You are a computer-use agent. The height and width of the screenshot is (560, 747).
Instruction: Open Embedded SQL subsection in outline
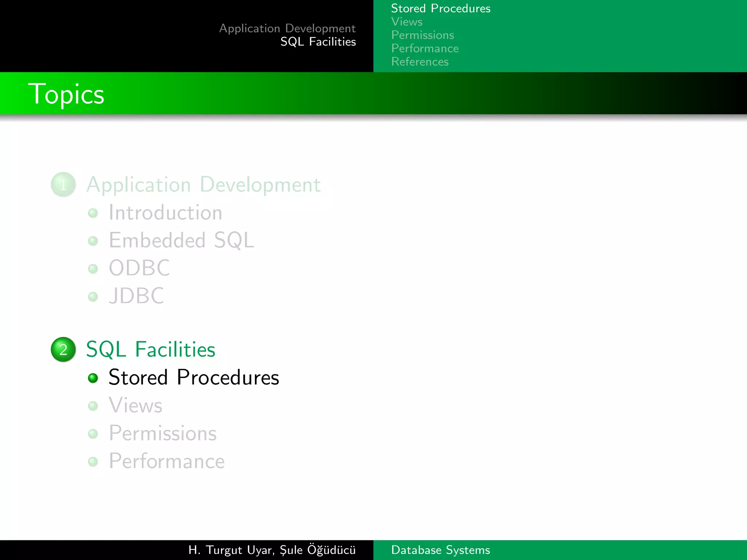click(x=181, y=240)
